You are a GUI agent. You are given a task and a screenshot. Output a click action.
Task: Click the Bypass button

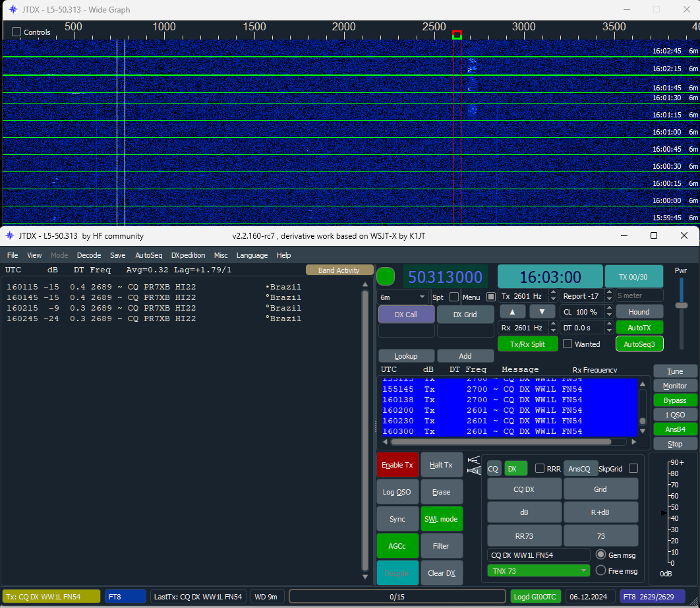[x=674, y=400]
